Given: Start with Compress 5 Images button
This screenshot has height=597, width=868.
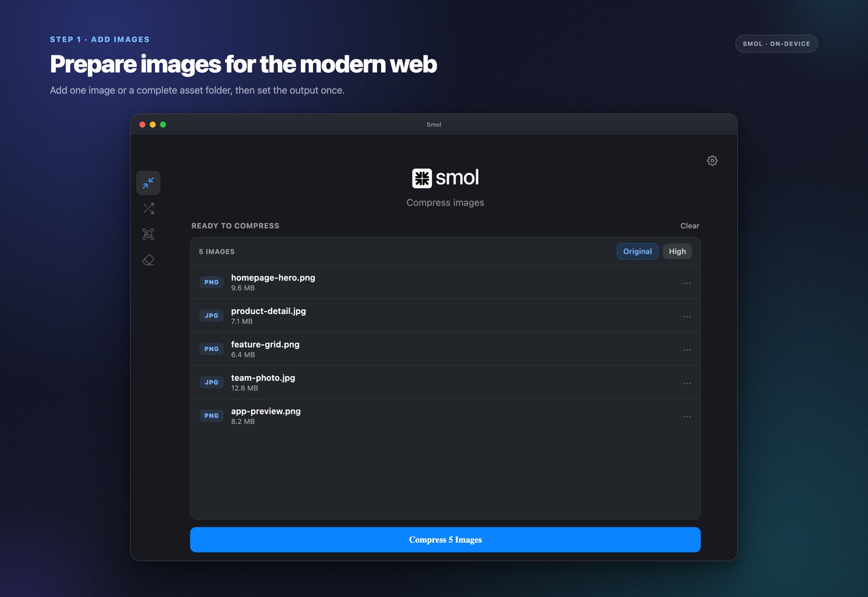Looking at the screenshot, I should point(445,540).
